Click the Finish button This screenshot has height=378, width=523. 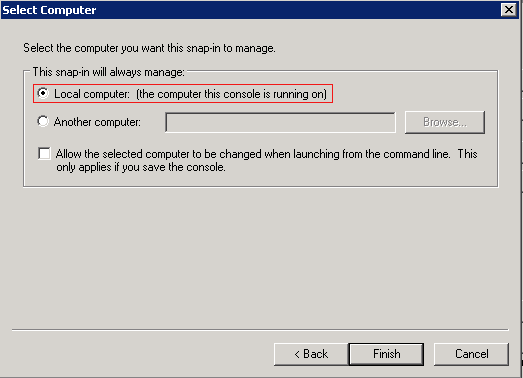(386, 354)
